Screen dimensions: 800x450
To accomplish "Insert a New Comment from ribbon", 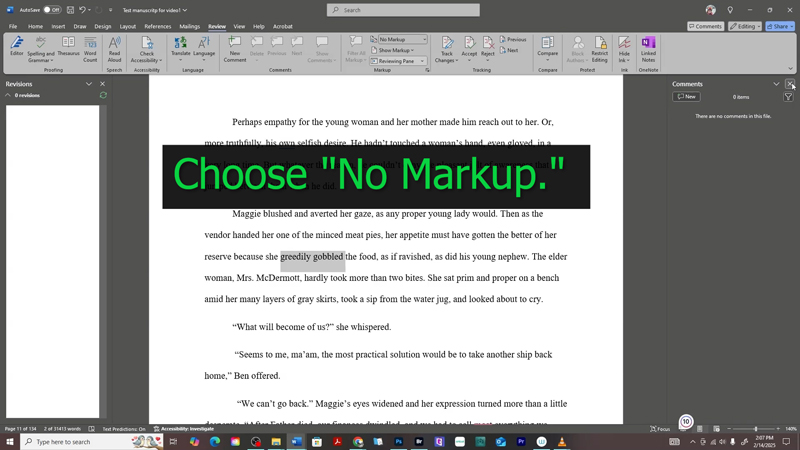I will coord(235,49).
